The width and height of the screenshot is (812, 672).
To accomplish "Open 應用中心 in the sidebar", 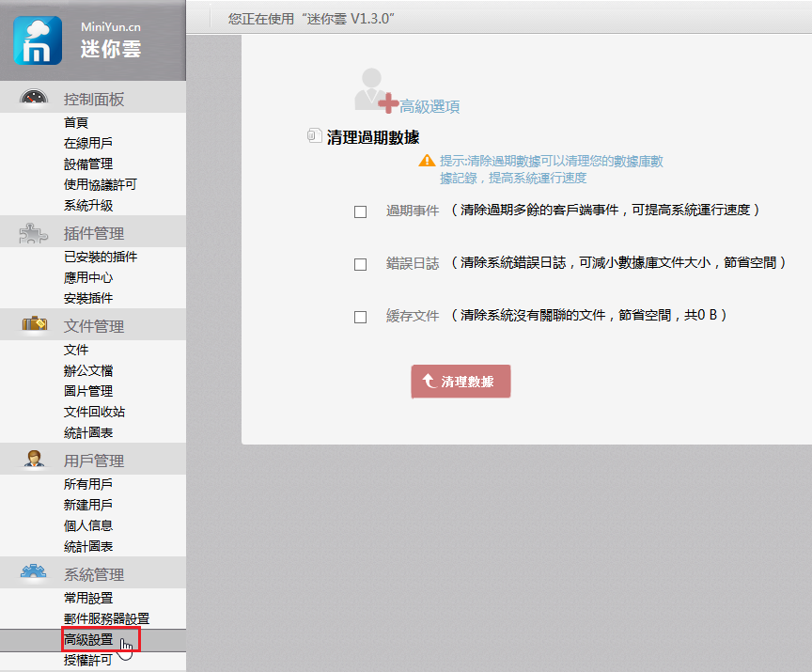I will point(88,277).
